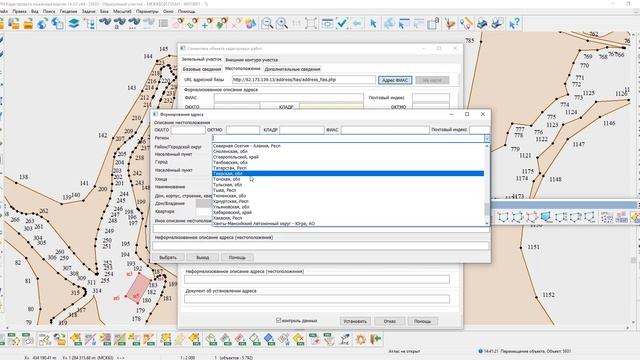Click the ФИАС field in Формирование адреса
This screenshot has width=640, height=360.
(385, 130)
